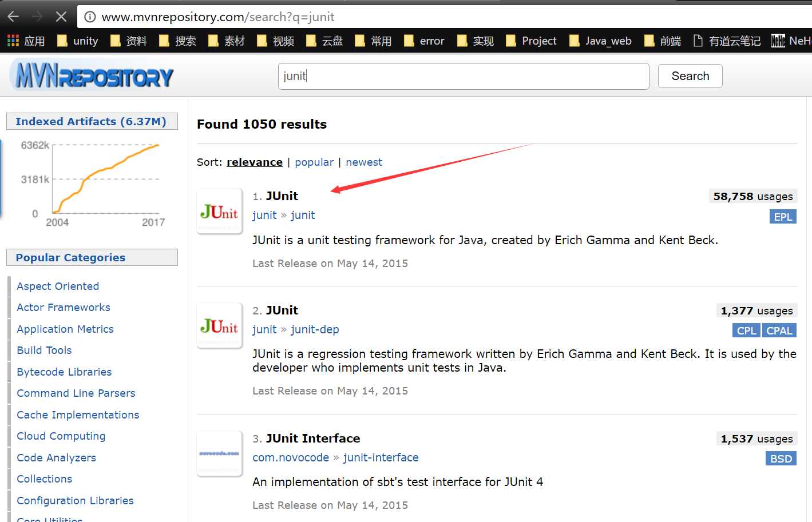Screen dimensions: 812x522
Task: Click 1,377 usages badge
Action: pos(756,311)
